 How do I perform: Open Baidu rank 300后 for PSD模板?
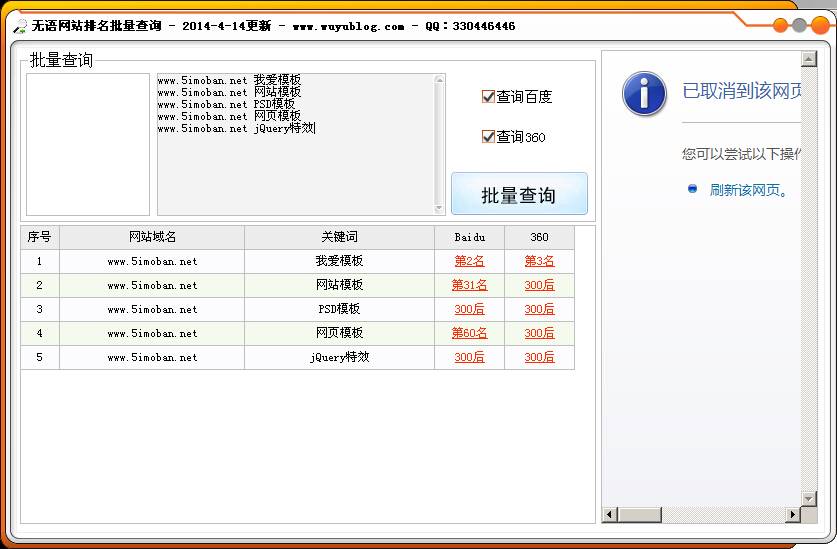tap(469, 309)
